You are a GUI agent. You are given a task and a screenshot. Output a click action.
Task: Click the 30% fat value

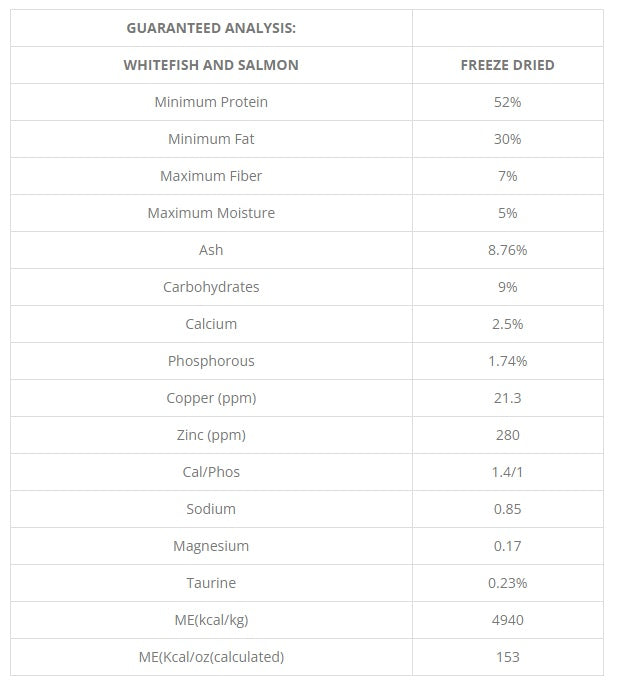tap(508, 139)
